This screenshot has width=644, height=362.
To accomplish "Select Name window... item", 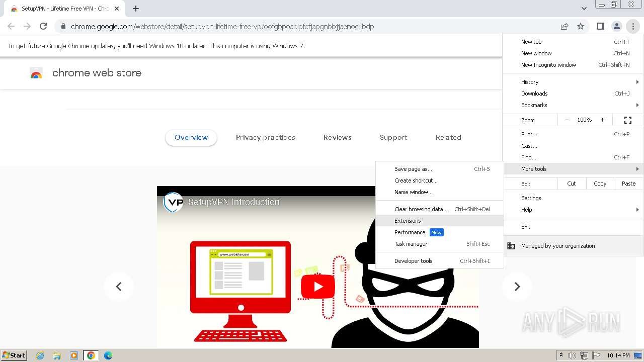I will click(439, 192).
